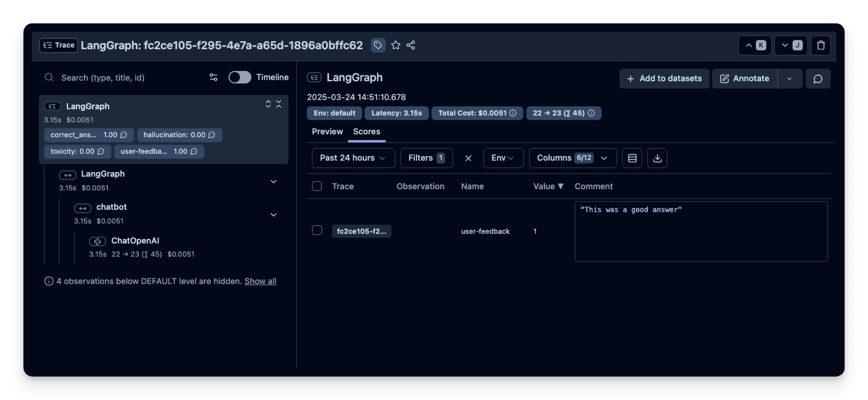
Task: Open the comment on the hallucination score badge
Action: pyautogui.click(x=211, y=135)
